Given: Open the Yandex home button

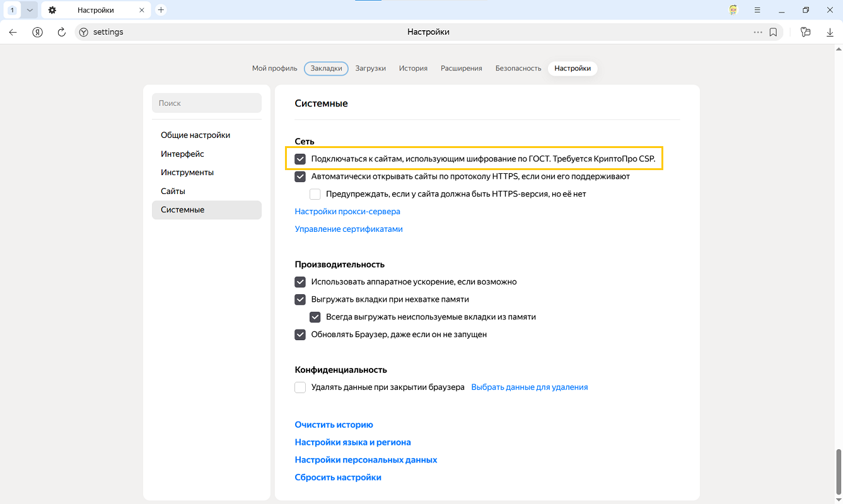Looking at the screenshot, I should pos(37,32).
